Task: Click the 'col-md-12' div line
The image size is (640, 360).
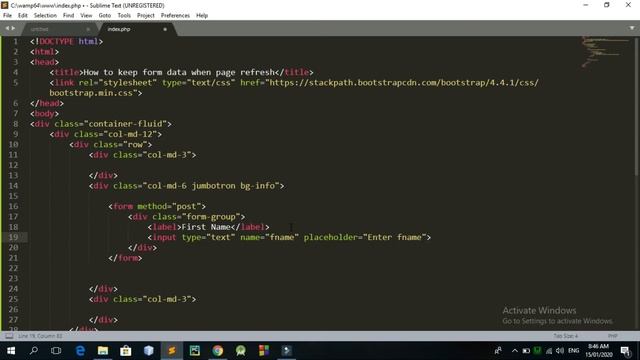Action: tap(106, 134)
